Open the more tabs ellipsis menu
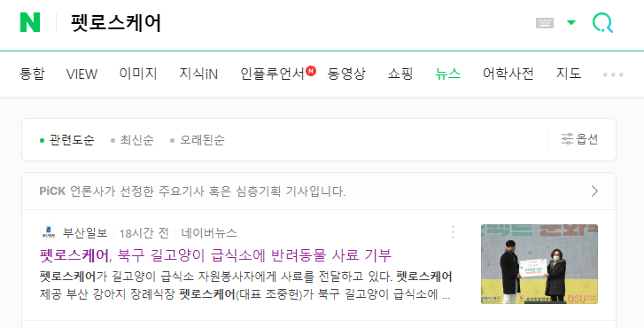This screenshot has width=644, height=328. pos(613,74)
